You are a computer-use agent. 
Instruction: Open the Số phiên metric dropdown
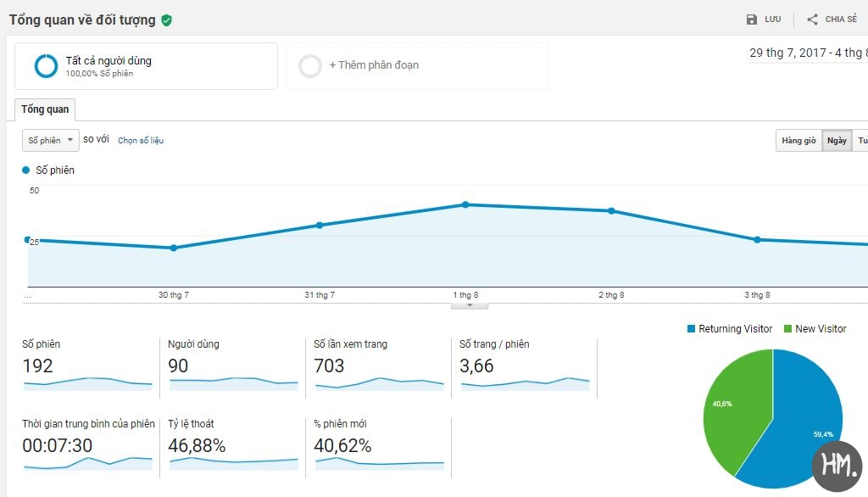50,140
